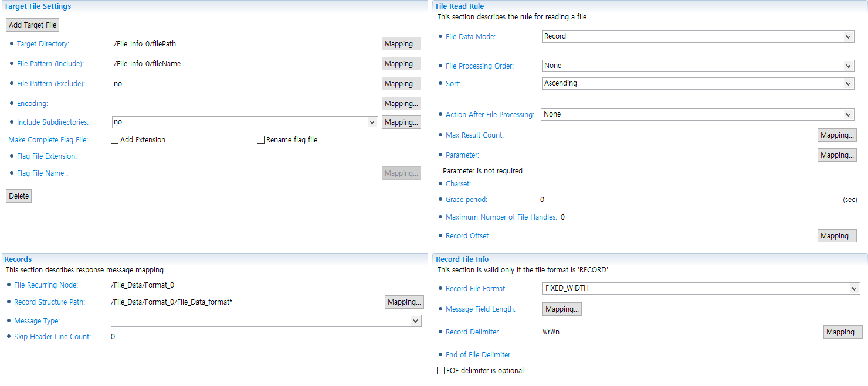Open the Include Subdirectories dropdown

point(245,122)
